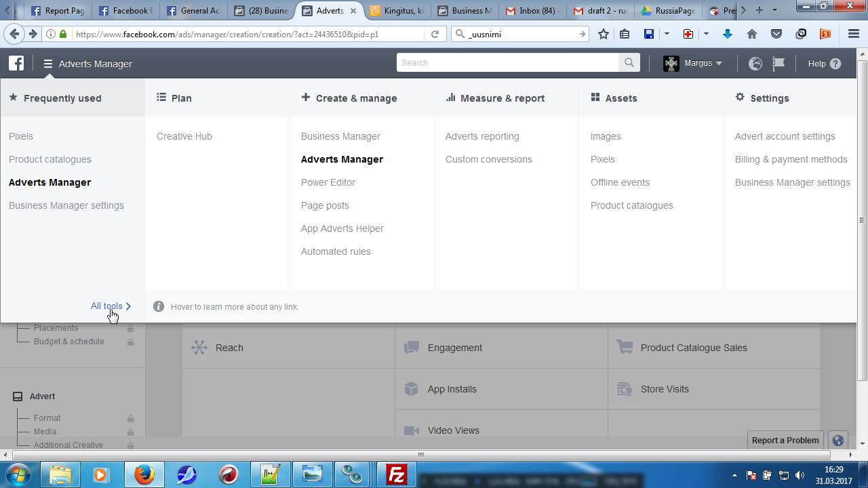Show bookmarks list icon in Firefox toolbar
This screenshot has width=868, height=488.
[x=625, y=34]
